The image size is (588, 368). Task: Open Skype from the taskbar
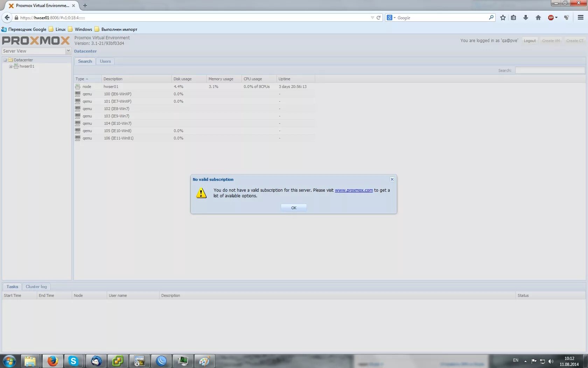click(x=73, y=361)
